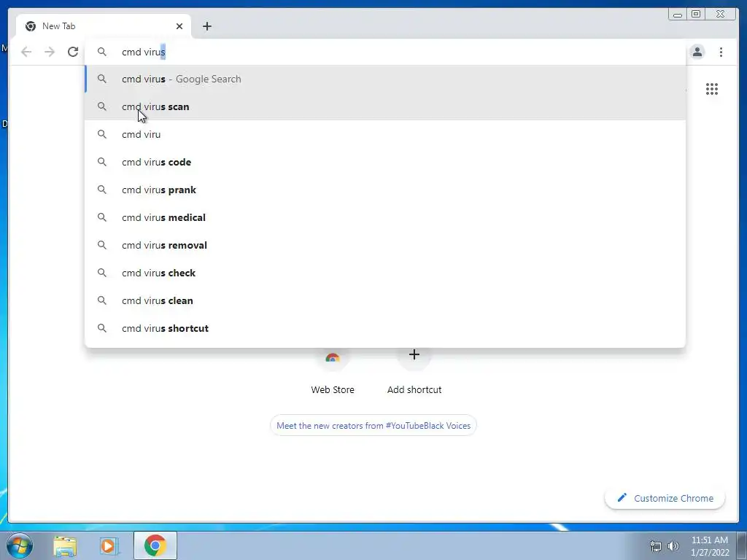Open the Windows Start menu orb
Screen dimensions: 747x560
[20, 545]
